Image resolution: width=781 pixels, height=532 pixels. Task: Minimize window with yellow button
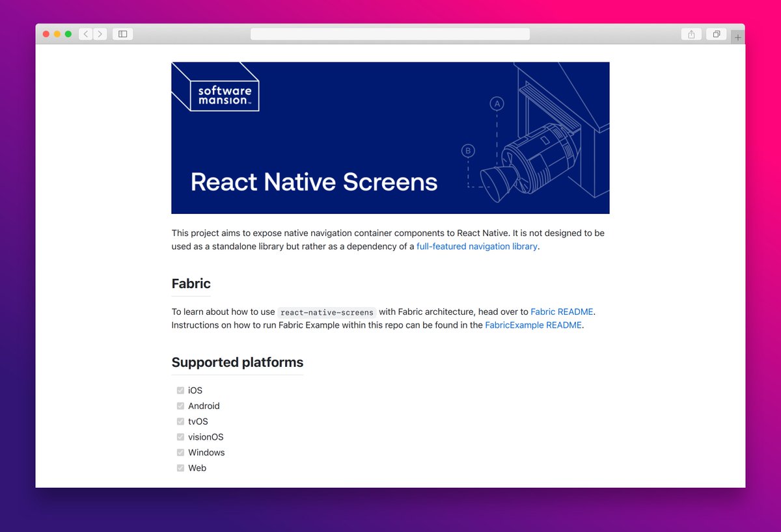click(57, 34)
